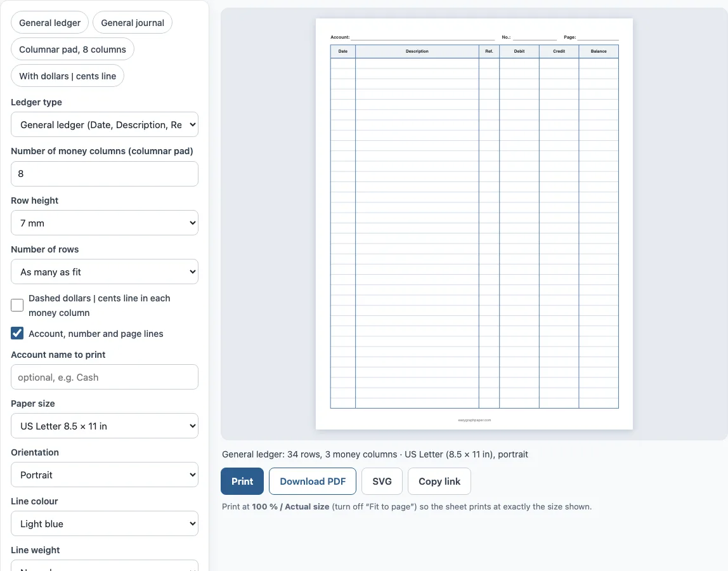Image resolution: width=728 pixels, height=571 pixels.
Task: Expand the Number of rows dropdown
Action: pyautogui.click(x=105, y=272)
